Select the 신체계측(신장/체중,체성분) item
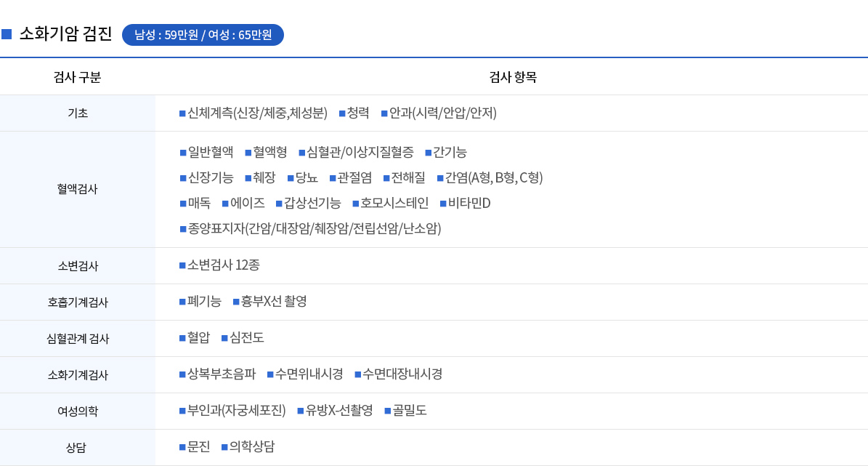This screenshot has width=868, height=466. coord(257,113)
